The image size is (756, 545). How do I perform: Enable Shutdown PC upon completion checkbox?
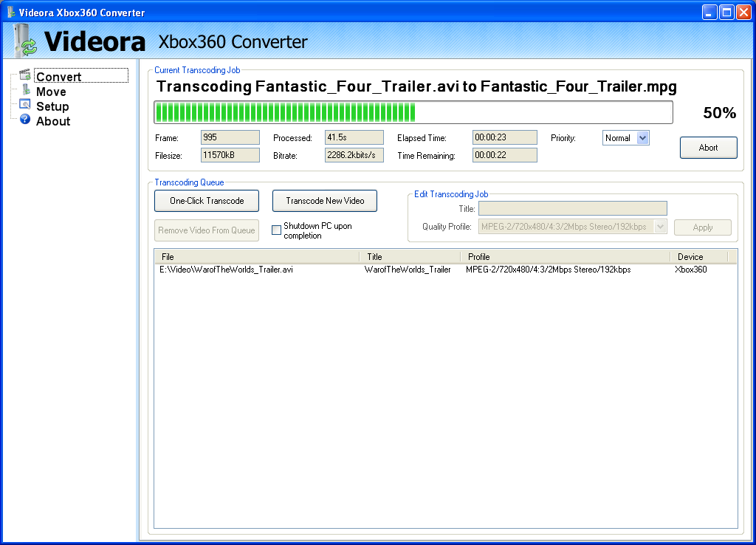[x=277, y=230]
